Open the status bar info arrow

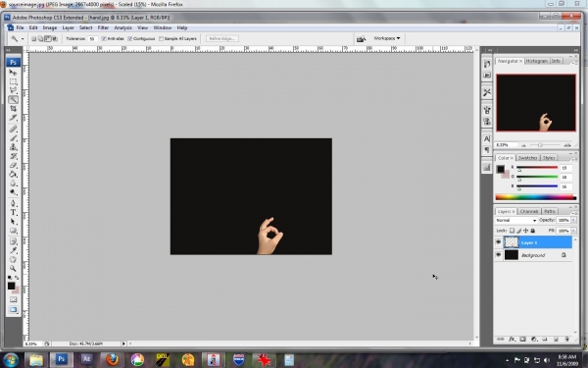(x=123, y=343)
